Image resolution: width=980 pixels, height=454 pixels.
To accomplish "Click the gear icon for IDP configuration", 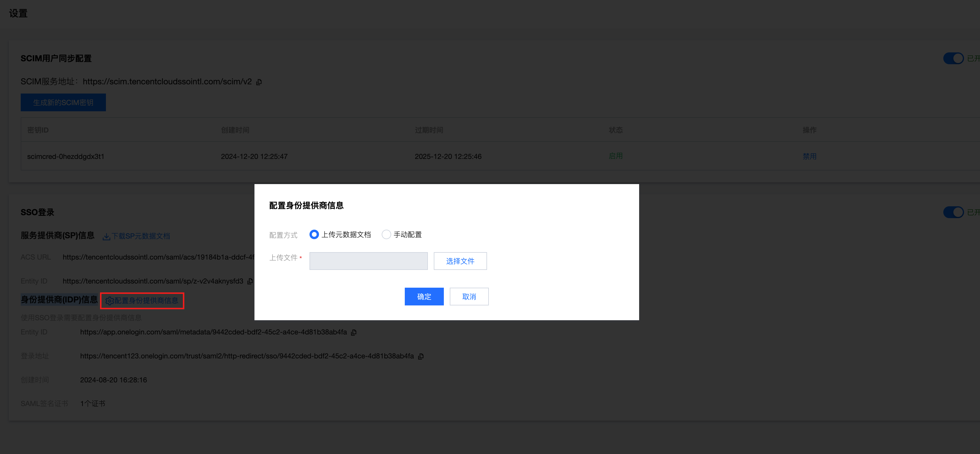I will pos(109,301).
